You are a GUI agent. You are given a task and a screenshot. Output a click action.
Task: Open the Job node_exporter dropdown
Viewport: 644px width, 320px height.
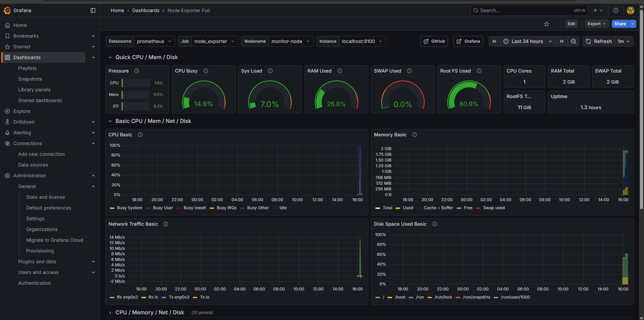pyautogui.click(x=214, y=41)
